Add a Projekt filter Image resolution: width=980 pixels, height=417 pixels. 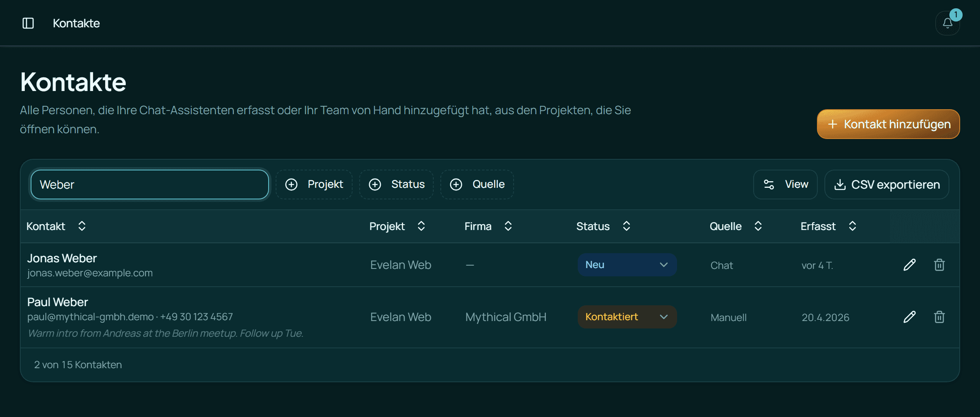coord(314,185)
